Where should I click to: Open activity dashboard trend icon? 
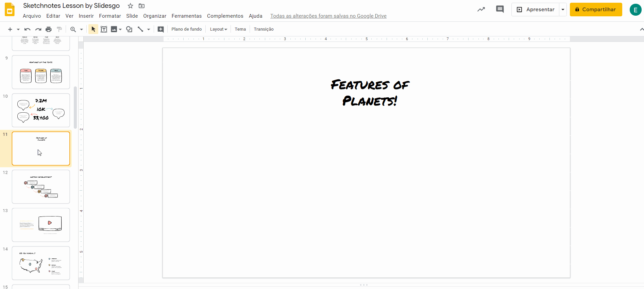click(x=481, y=10)
